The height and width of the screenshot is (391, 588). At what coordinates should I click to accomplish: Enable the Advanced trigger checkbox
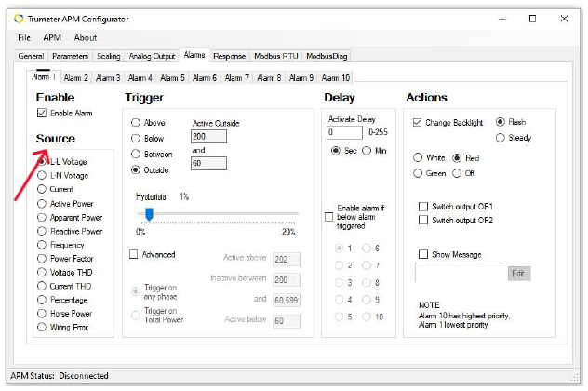pyautogui.click(x=133, y=254)
